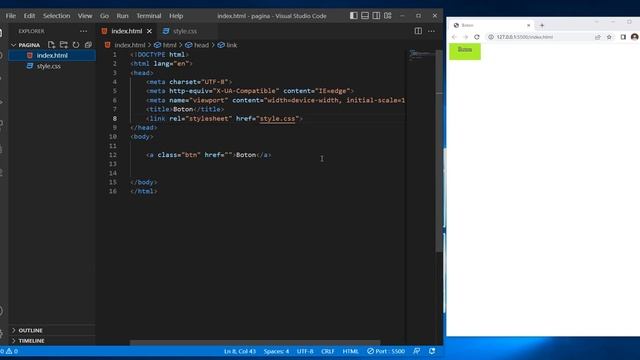Toggle the primary side bar visibility
The width and height of the screenshot is (640, 360).
[x=354, y=16]
